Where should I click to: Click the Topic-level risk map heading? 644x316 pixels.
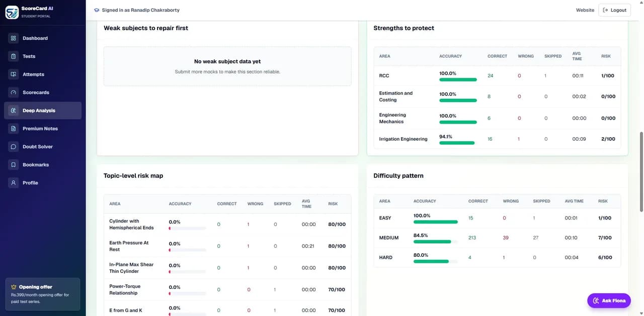pyautogui.click(x=133, y=176)
